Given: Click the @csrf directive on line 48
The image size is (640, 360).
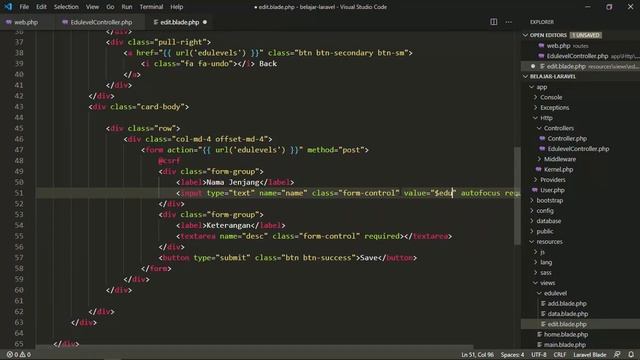Looking at the screenshot, I should click(x=169, y=161).
